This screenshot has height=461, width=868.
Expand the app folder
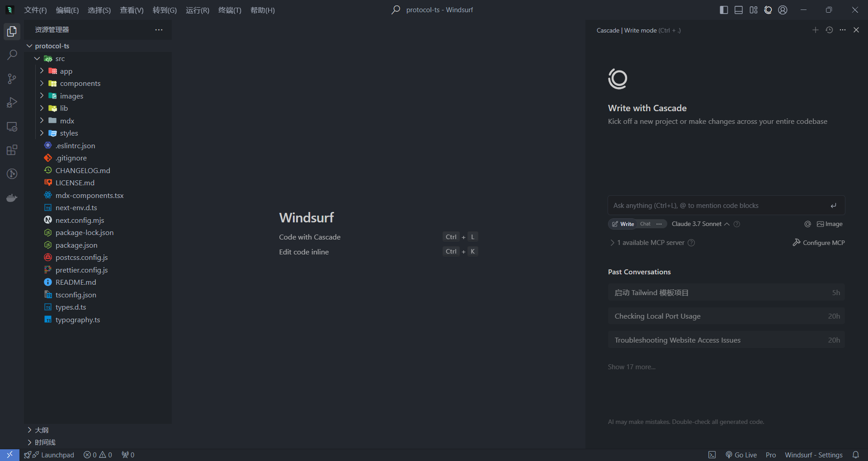tap(98, 71)
